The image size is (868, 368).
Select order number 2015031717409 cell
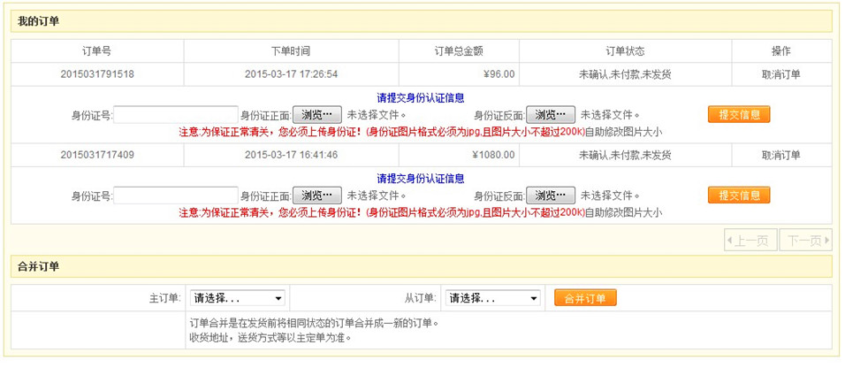click(x=97, y=155)
